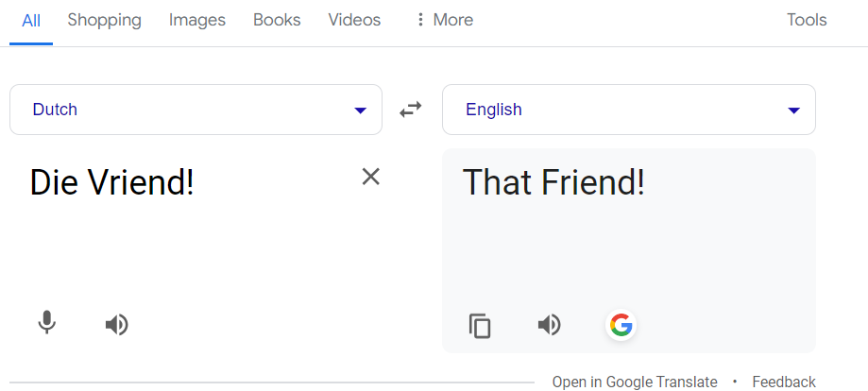Open the search Tools button
Screen dimensions: 868x391
(x=807, y=20)
